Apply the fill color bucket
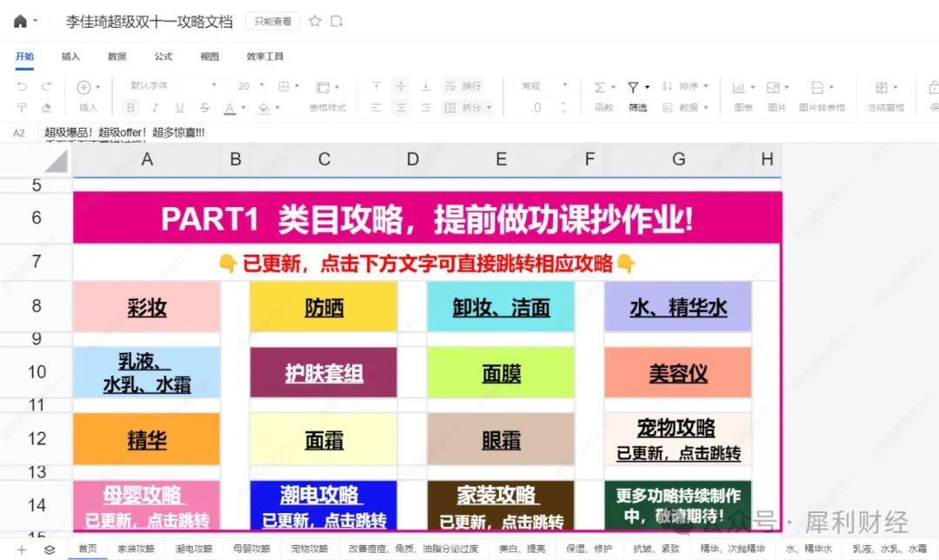939x560 pixels. point(264,109)
